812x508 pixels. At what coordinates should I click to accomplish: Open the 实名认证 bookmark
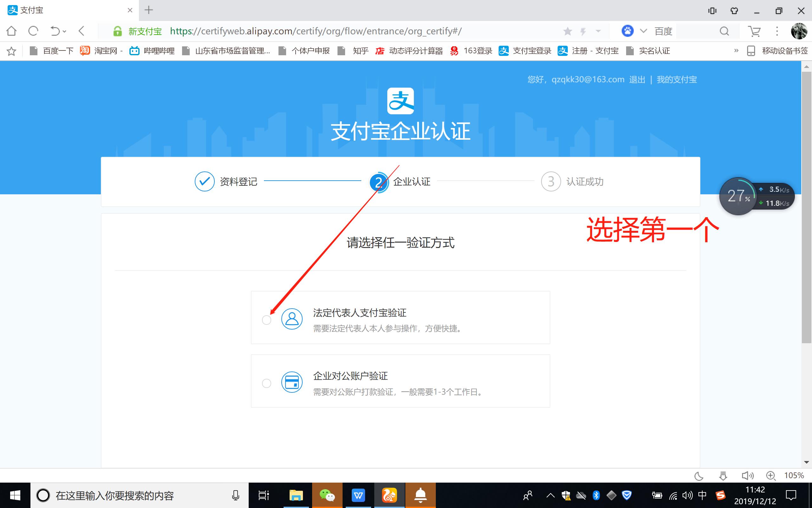[x=648, y=51]
